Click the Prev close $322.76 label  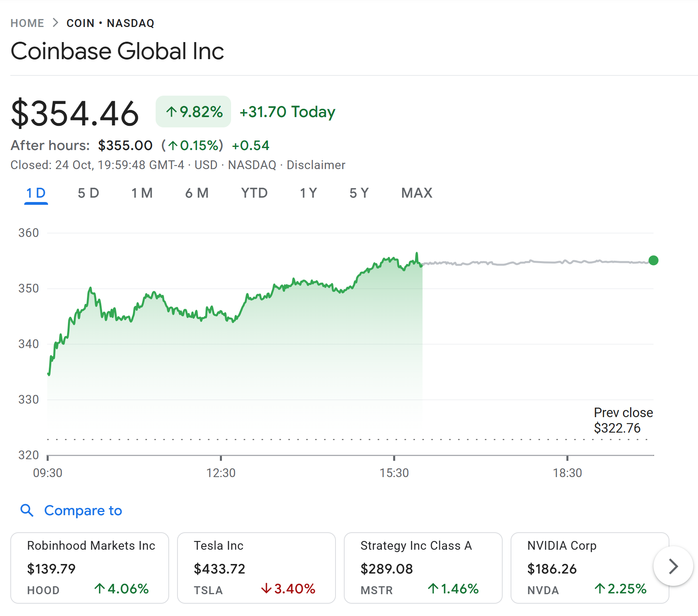(x=623, y=420)
